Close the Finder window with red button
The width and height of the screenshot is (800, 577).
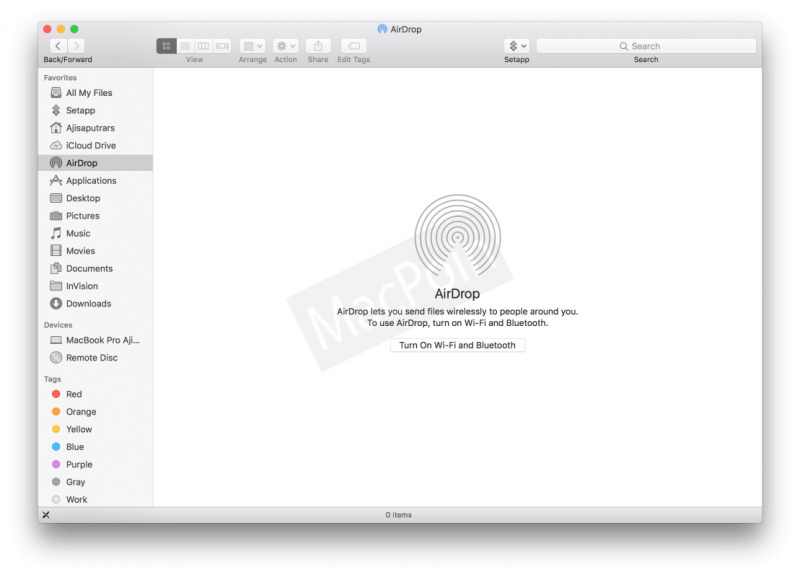[x=47, y=29]
